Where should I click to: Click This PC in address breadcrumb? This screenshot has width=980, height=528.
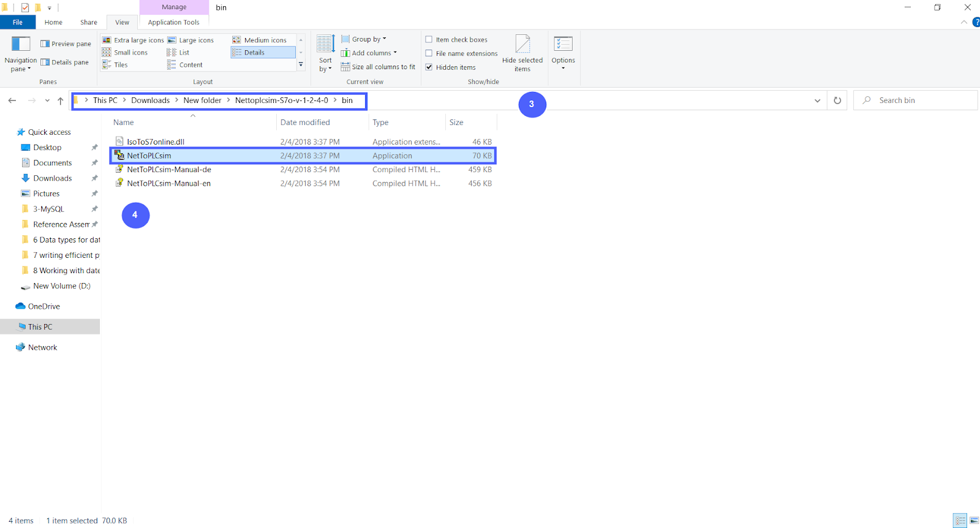(105, 100)
